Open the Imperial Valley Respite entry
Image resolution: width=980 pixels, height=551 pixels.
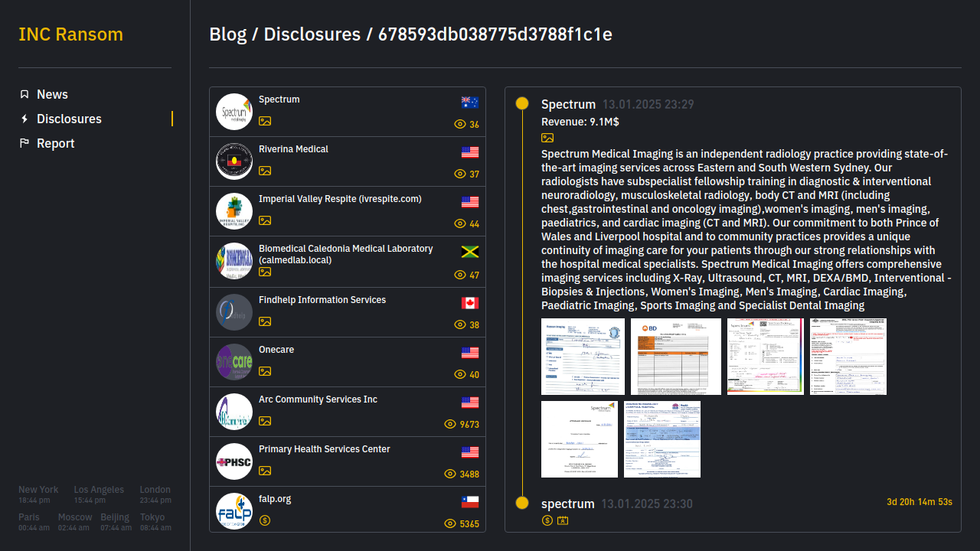(x=340, y=199)
